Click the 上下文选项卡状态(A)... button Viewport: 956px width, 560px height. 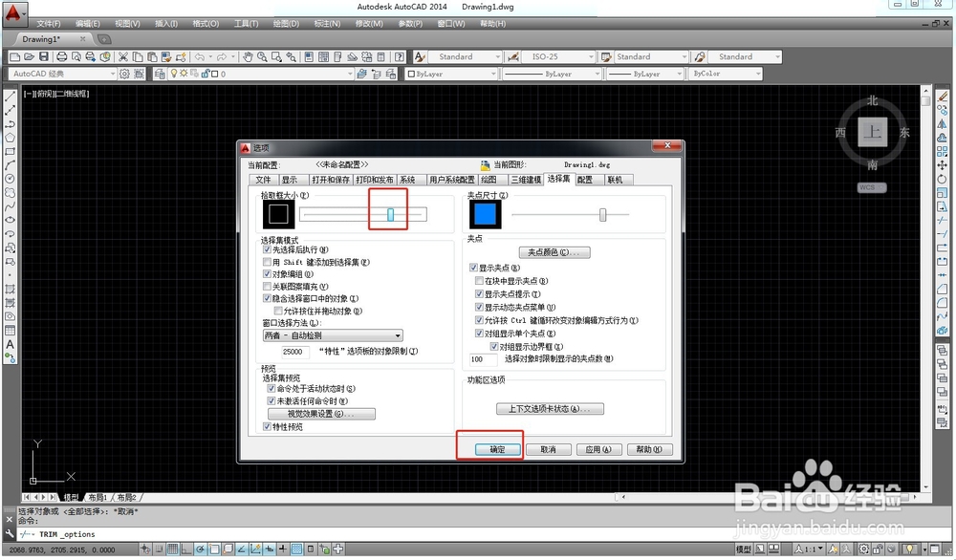[x=550, y=409]
